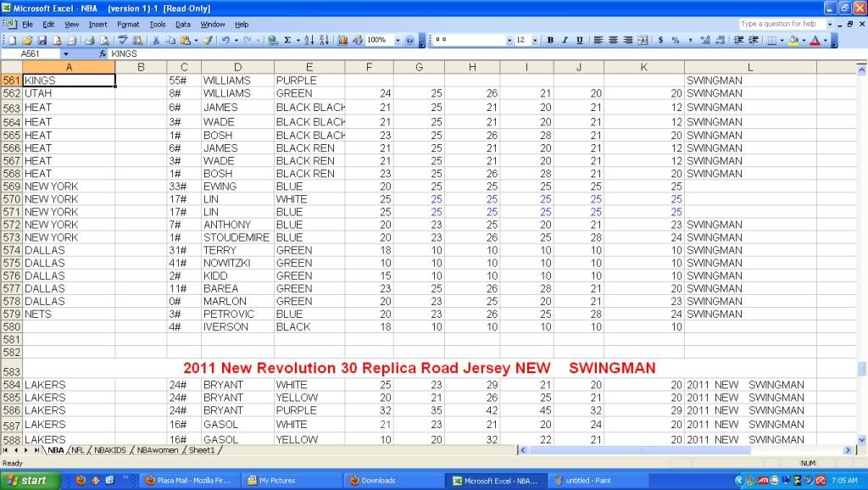Screen dimensions: 868x490
Task: Select the cell containing STOUDEMIRE
Action: point(237,237)
